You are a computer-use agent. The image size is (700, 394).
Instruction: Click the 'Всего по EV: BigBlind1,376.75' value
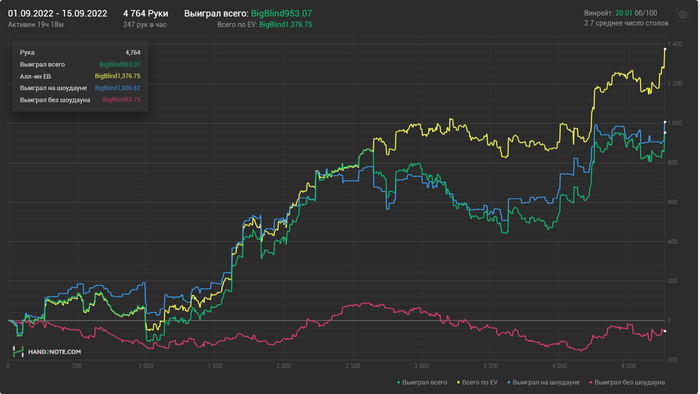[x=265, y=25]
